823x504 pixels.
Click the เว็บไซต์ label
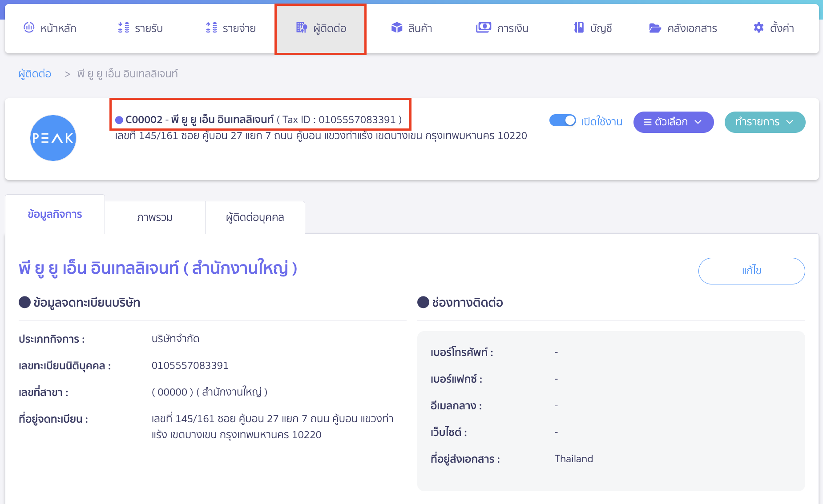(x=449, y=432)
